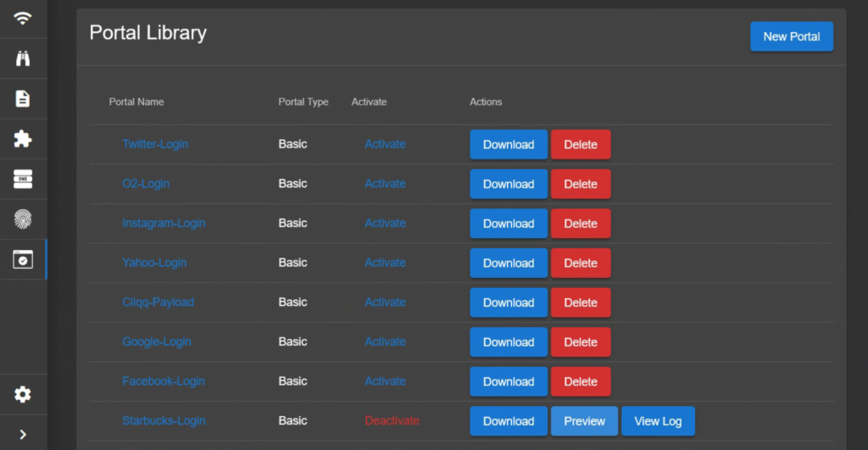
Task: Download the Starbucks-Login portal
Action: [x=509, y=421]
